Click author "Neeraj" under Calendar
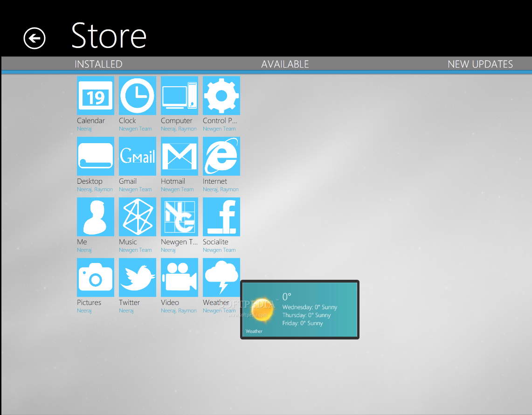This screenshot has width=532, height=415. point(84,129)
